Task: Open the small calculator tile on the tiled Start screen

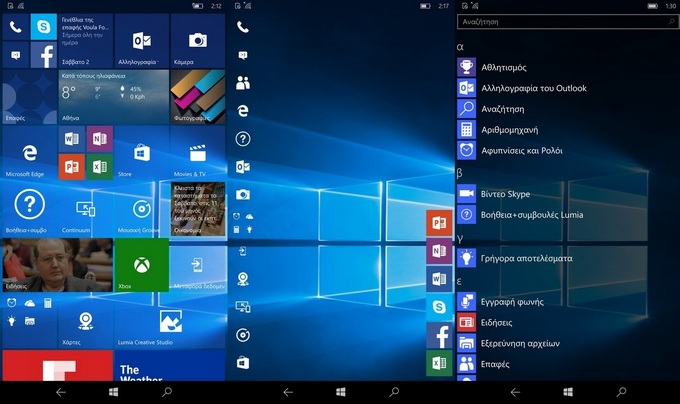Action: [48, 303]
